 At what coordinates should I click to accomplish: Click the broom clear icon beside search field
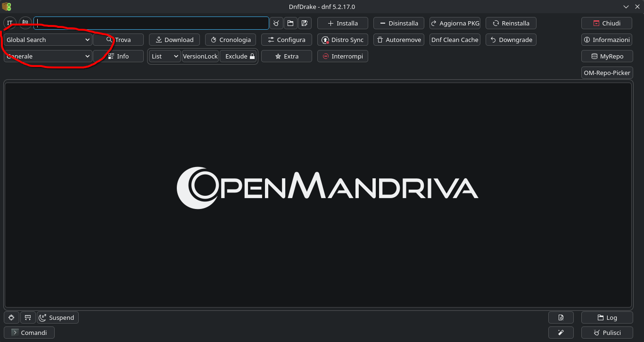point(276,23)
